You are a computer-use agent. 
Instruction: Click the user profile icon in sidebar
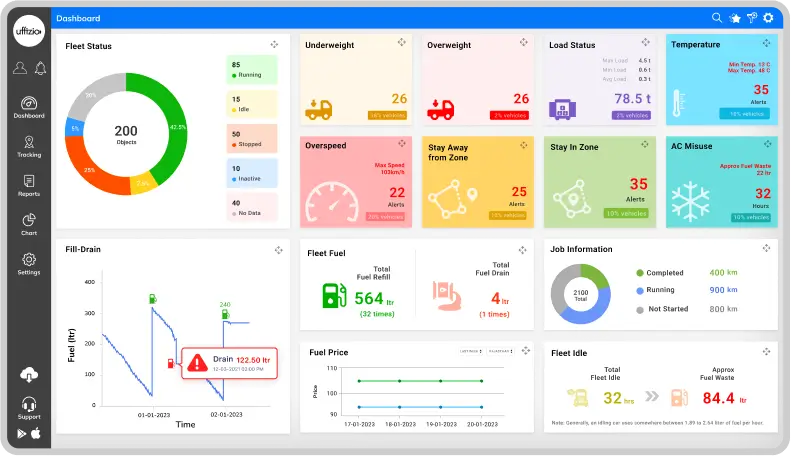pos(19,68)
